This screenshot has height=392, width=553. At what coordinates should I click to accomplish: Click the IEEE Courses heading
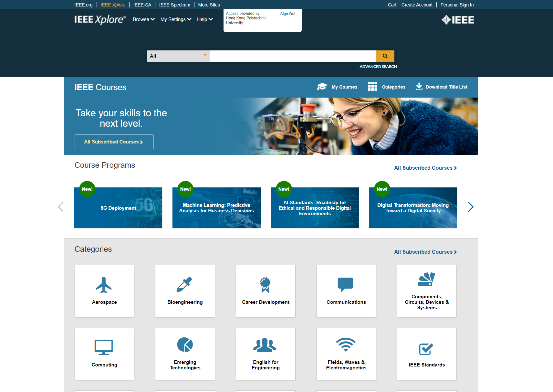100,87
